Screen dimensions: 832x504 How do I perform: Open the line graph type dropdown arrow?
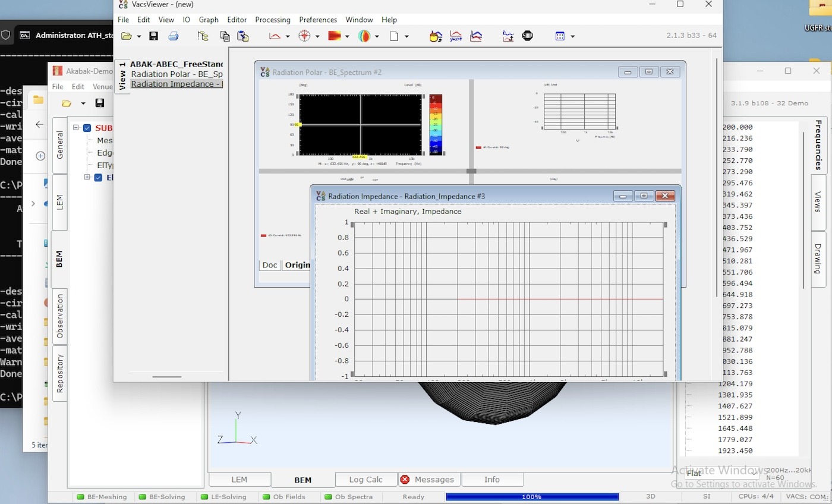pyautogui.click(x=288, y=37)
